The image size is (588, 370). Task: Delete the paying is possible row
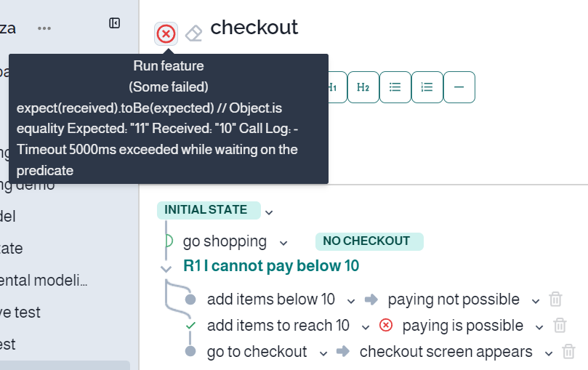pos(560,326)
